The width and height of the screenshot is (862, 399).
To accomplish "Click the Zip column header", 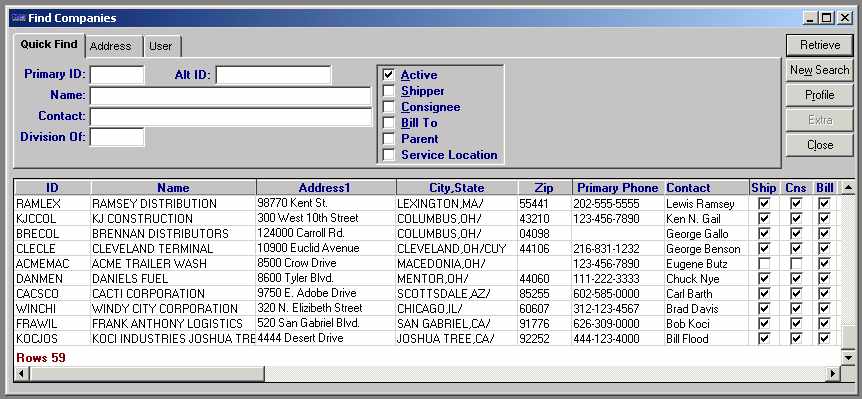I will point(544,188).
